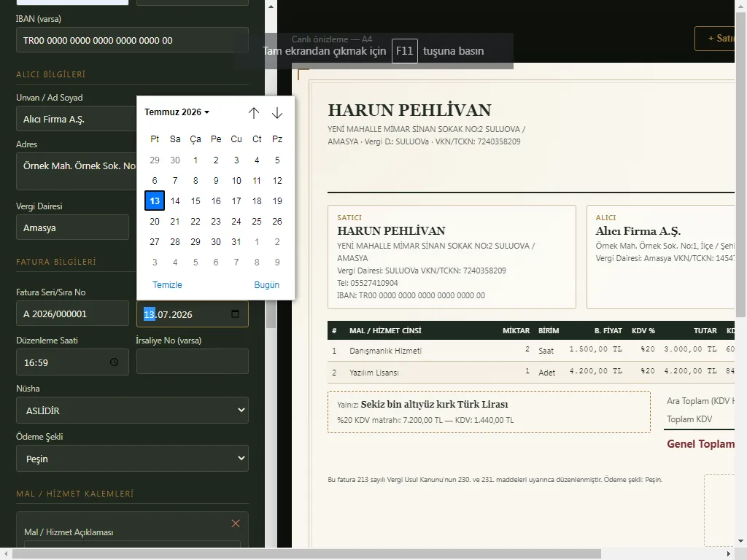The width and height of the screenshot is (747, 560).
Task: Select day 21 in the calendar
Action: point(175,222)
